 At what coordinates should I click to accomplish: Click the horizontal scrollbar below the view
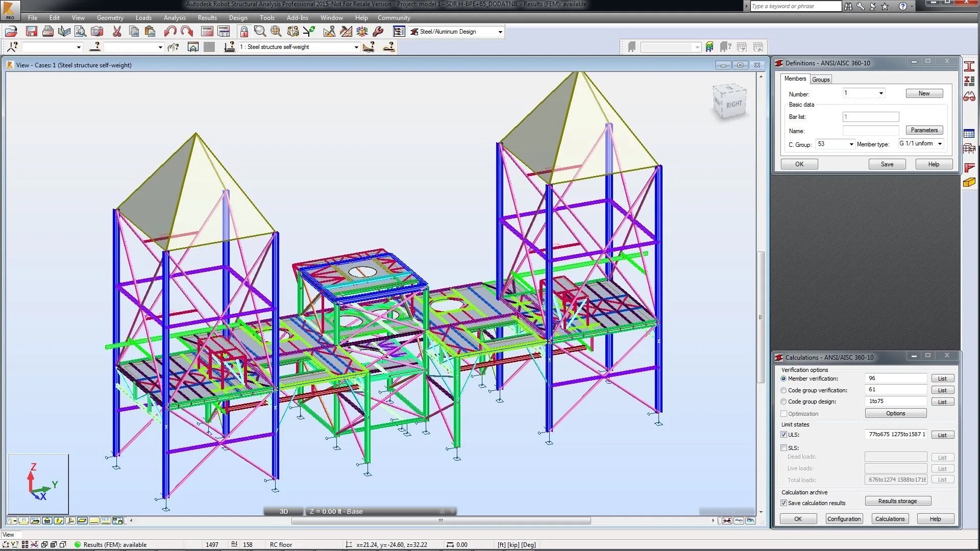click(440, 521)
